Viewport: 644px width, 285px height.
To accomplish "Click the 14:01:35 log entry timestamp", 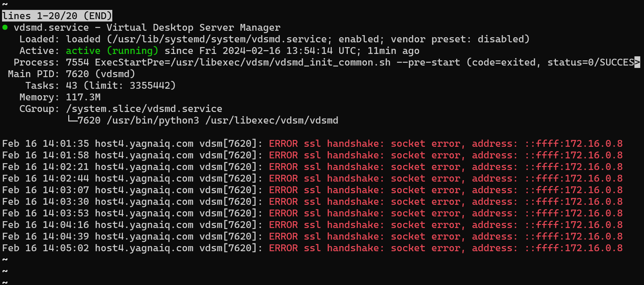I will (66, 143).
